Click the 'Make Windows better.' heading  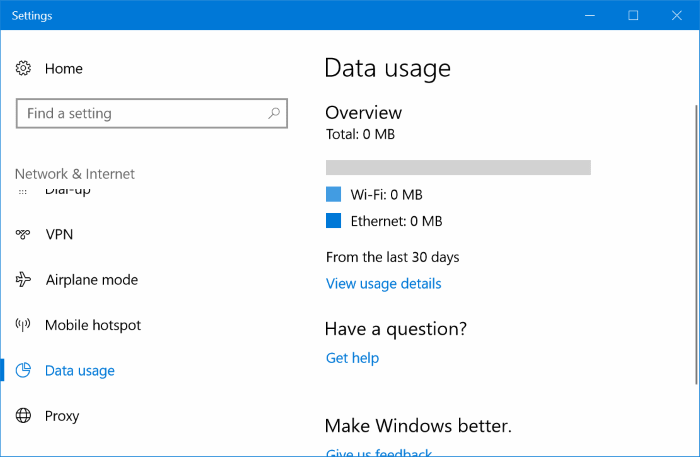pos(418,426)
